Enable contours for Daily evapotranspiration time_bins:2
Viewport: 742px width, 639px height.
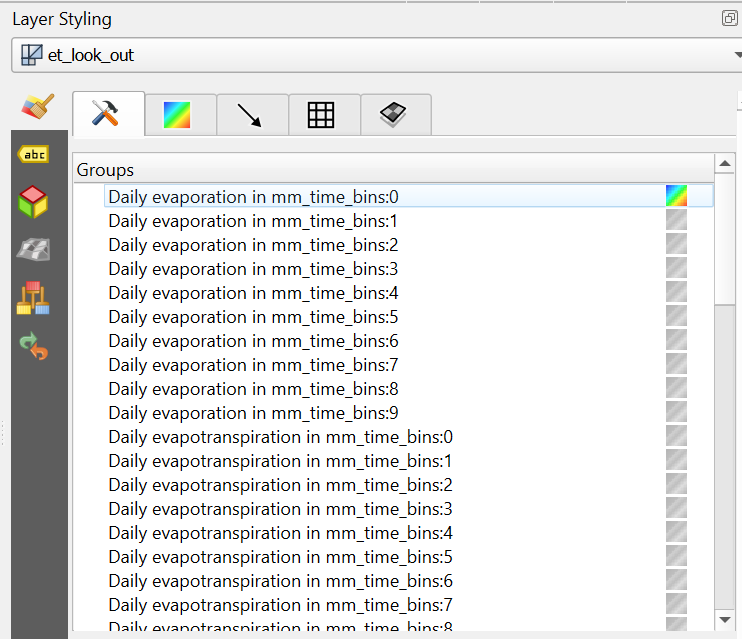(677, 484)
